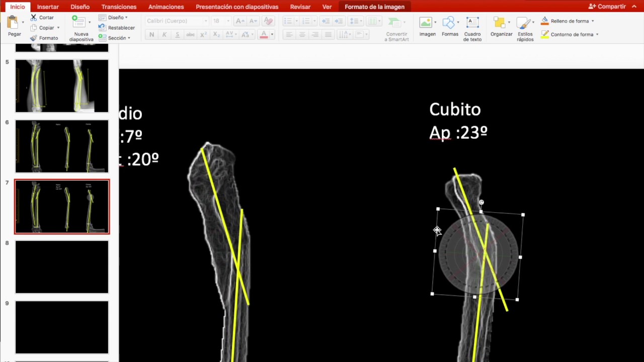The width and height of the screenshot is (644, 362).
Task: Align the text to the left
Action: pos(289,35)
